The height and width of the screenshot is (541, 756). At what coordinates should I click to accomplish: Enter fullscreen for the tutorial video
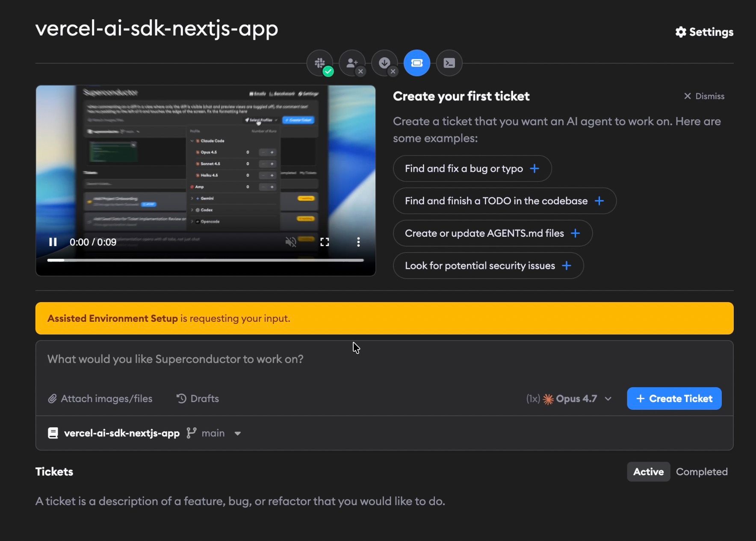pyautogui.click(x=325, y=242)
